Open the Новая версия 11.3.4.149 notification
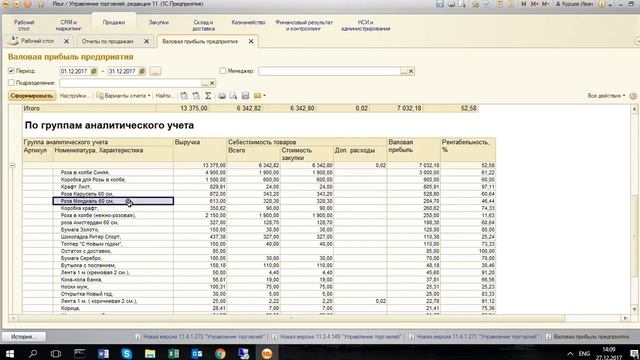Screen dimensions: 640x360 (337, 337)
